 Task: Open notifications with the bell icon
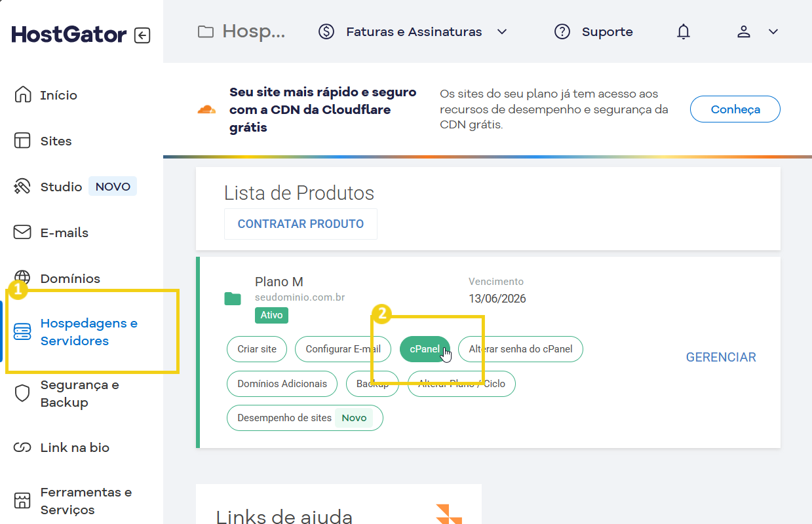pos(684,31)
